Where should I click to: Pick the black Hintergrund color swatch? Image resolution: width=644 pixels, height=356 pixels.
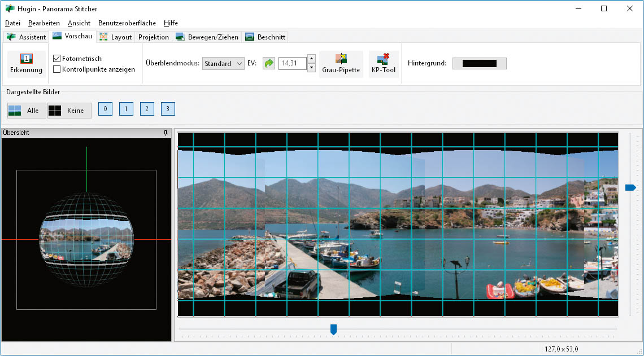point(479,63)
